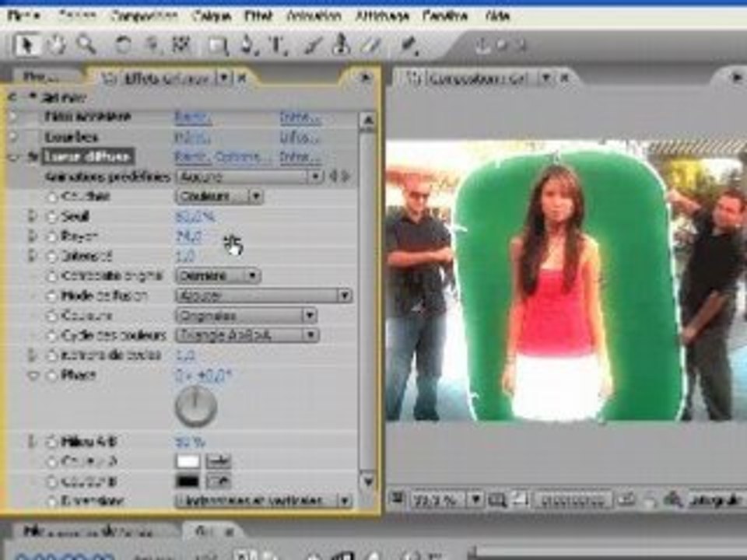Click effects panel scrollbar down arrow
This screenshot has width=747, height=560.
coord(368,481)
